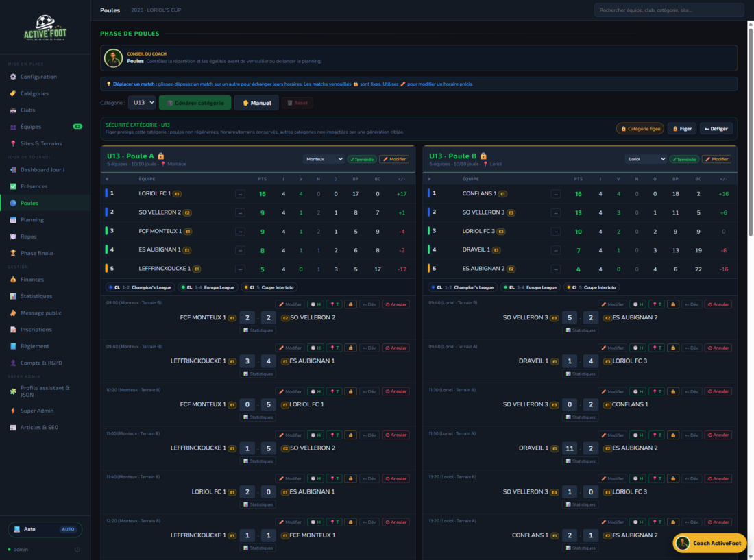Open Super Admin via its lightning icon
Screen dimensions: 754x560
tap(13, 411)
